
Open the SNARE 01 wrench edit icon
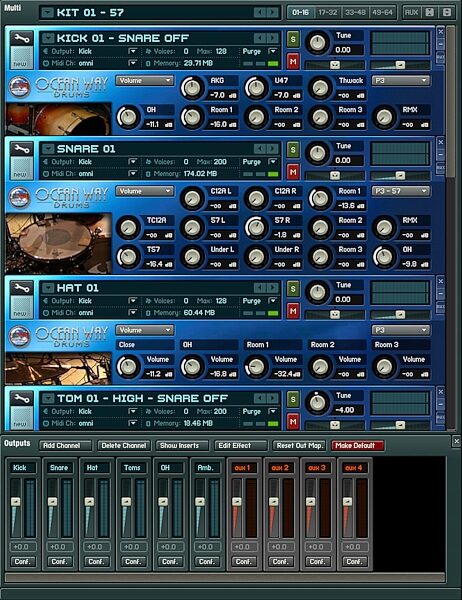(21, 149)
